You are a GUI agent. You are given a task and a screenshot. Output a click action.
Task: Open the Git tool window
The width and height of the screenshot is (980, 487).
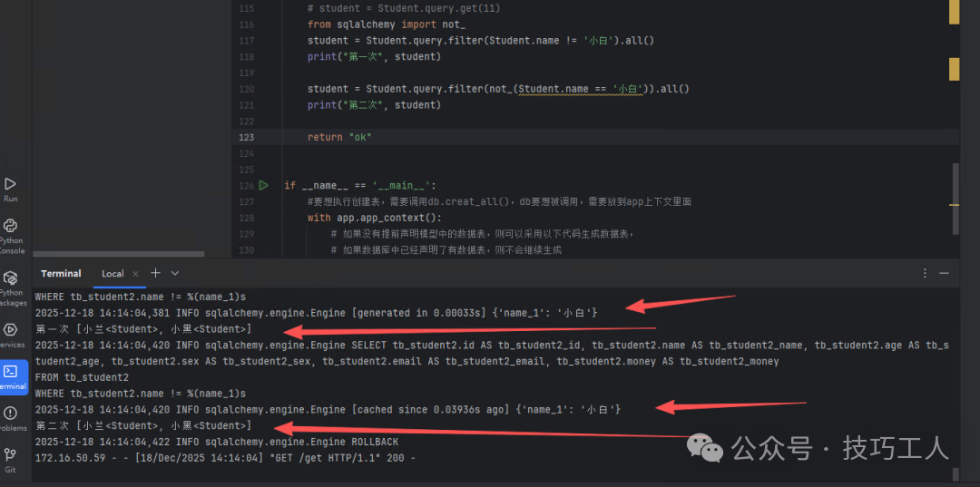click(x=11, y=460)
